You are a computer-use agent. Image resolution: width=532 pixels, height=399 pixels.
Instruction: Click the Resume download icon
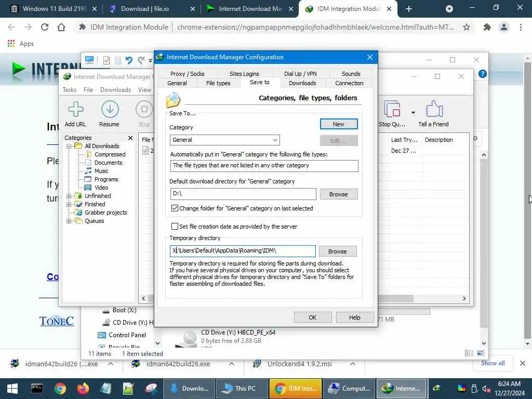click(x=110, y=109)
